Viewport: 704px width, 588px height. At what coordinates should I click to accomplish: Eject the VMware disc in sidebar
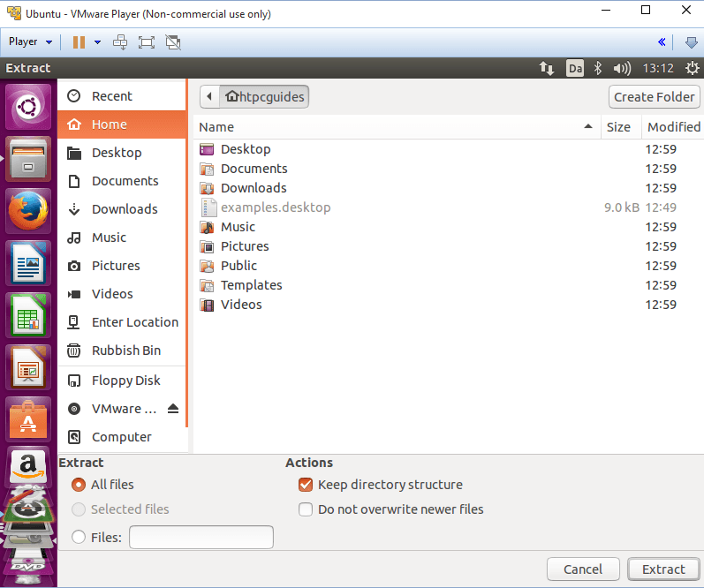(173, 409)
